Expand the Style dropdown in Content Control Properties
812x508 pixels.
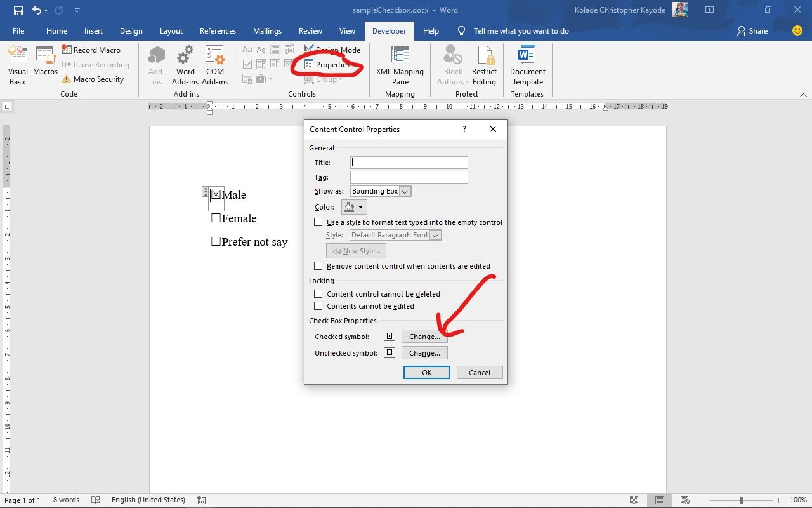click(x=435, y=234)
